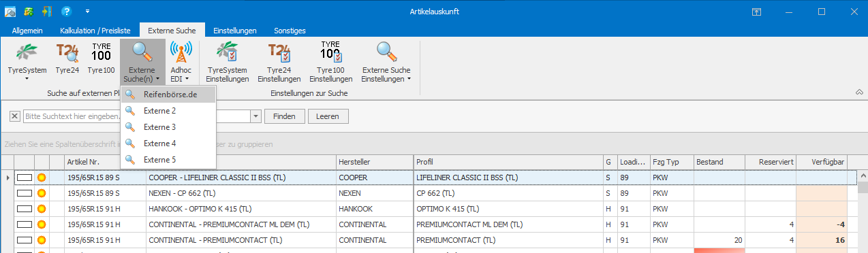Image resolution: width=868 pixels, height=253 pixels.
Task: Sort by the Artikel Nr. column header
Action: (x=105, y=162)
